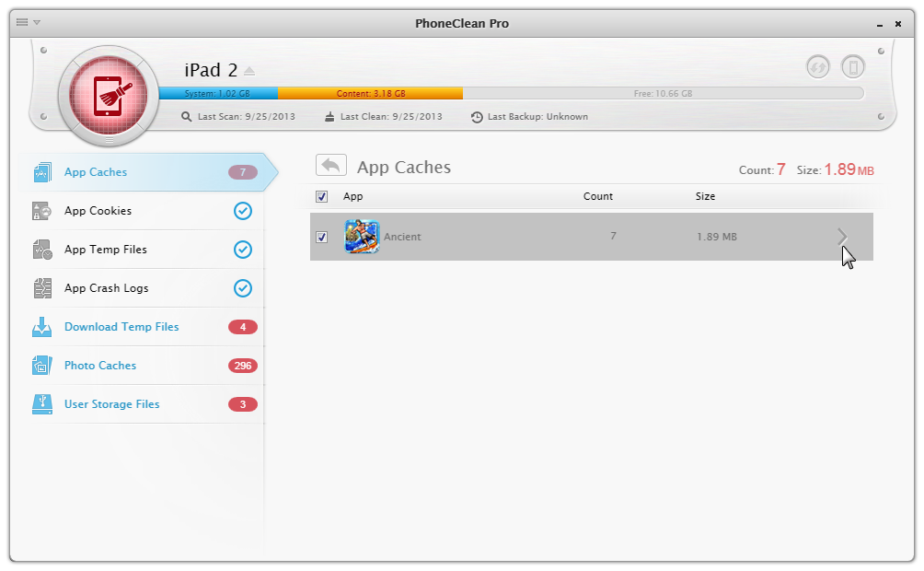Click the Ancient app thumbnail icon
Image resolution: width=924 pixels, height=571 pixels.
click(361, 237)
